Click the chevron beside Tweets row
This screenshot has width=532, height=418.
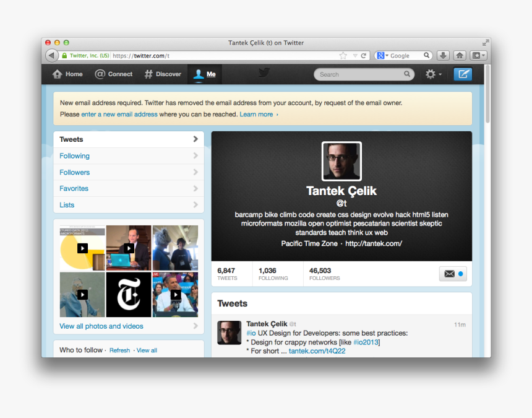195,139
